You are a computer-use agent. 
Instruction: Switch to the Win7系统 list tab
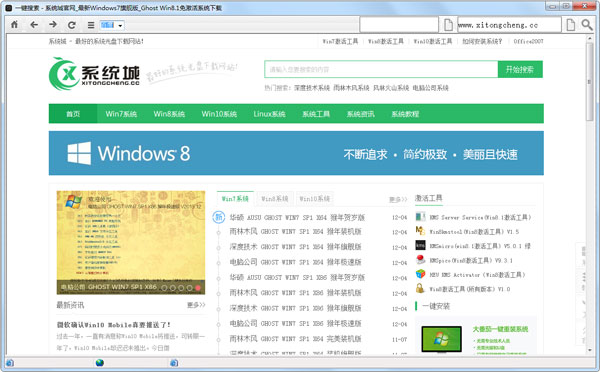235,199
